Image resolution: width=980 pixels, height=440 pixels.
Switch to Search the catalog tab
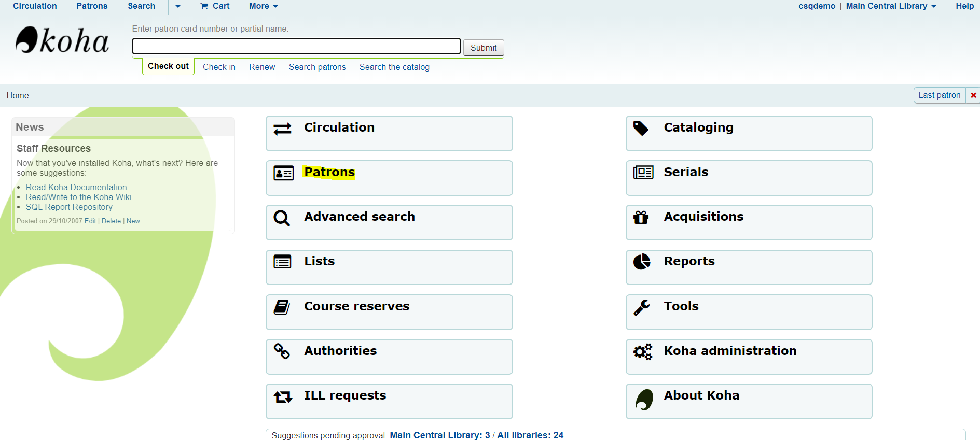click(394, 67)
